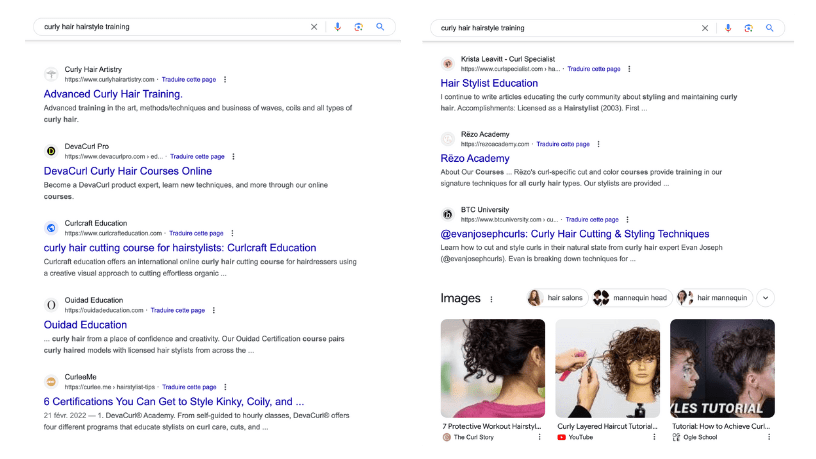Click the Curlcraft Education site favicon

51,228
